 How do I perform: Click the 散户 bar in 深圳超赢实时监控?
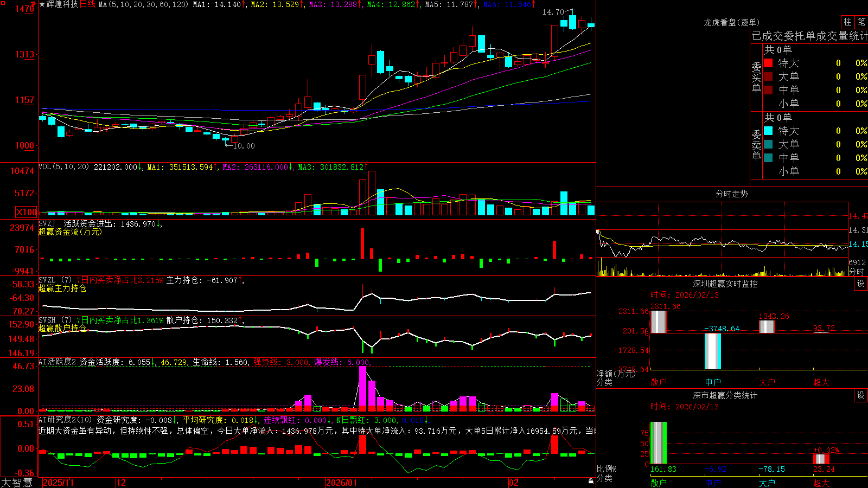coord(659,322)
